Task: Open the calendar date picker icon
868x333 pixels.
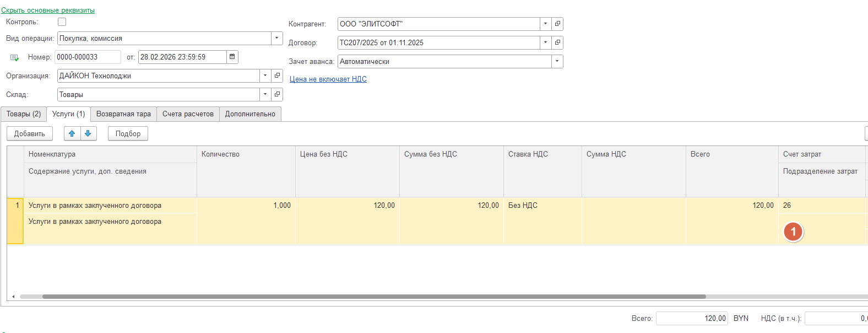Action: pyautogui.click(x=232, y=57)
